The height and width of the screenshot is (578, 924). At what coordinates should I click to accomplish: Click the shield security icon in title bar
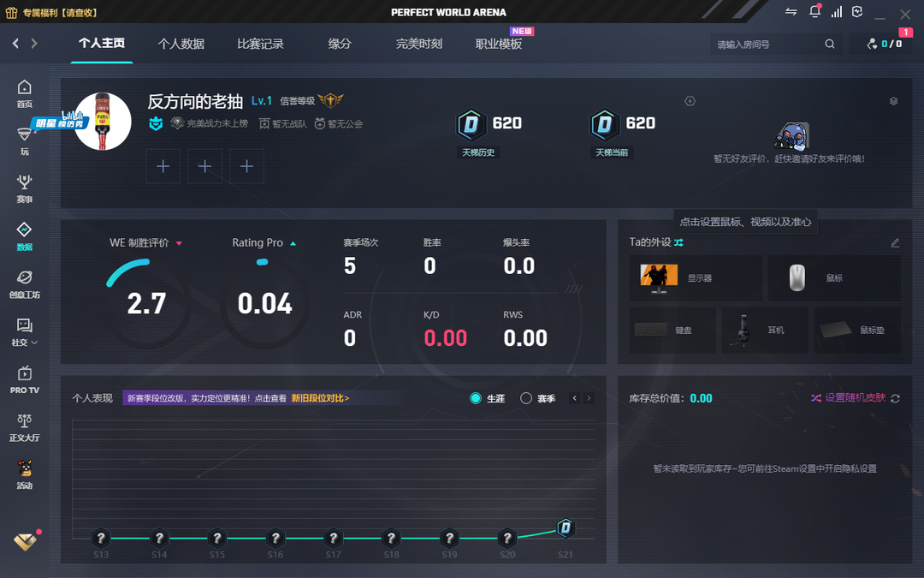point(857,12)
